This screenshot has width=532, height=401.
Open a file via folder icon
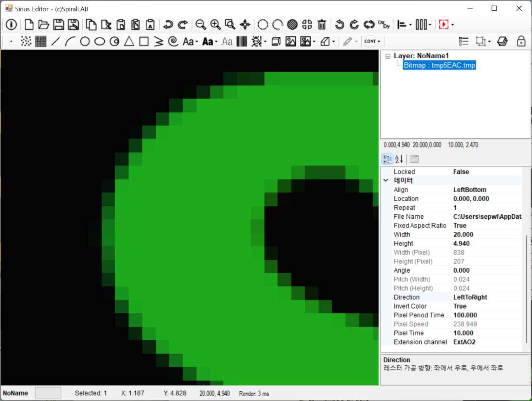pos(44,25)
